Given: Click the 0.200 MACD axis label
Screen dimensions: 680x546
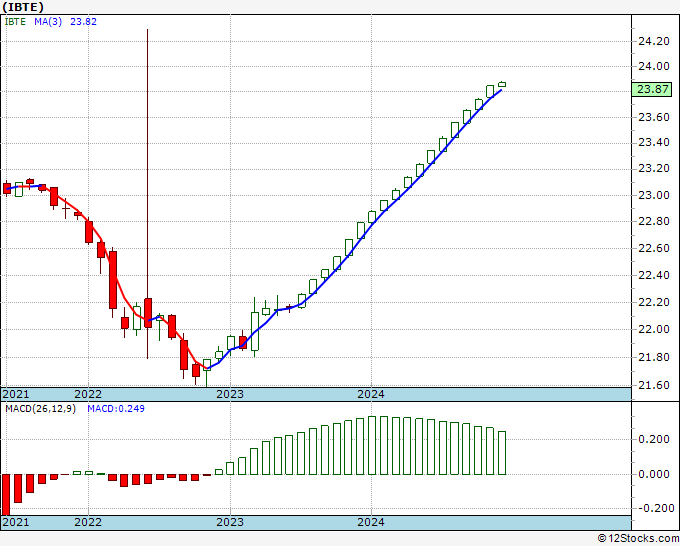Looking at the screenshot, I should [654, 439].
